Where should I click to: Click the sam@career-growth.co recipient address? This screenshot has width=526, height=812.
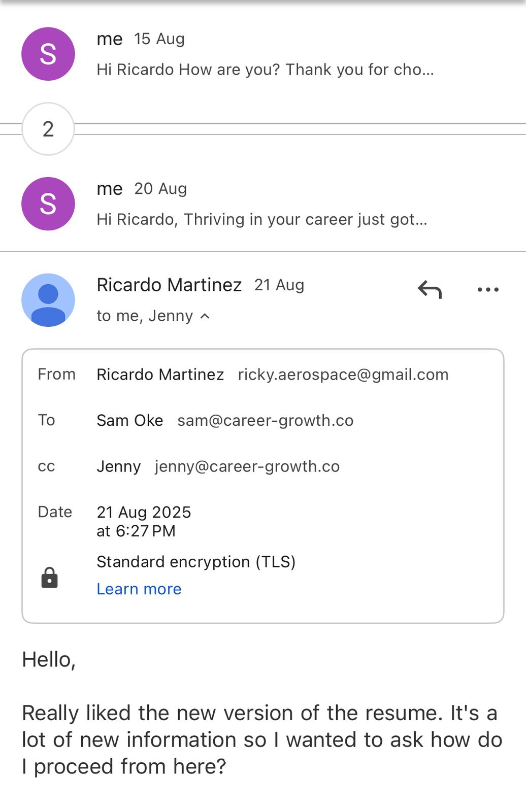click(265, 421)
